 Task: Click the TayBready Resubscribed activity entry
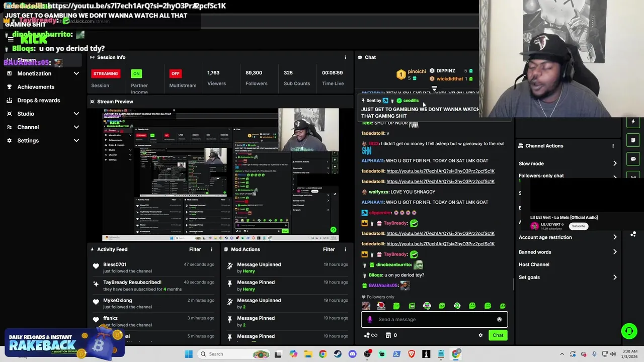pyautogui.click(x=153, y=286)
